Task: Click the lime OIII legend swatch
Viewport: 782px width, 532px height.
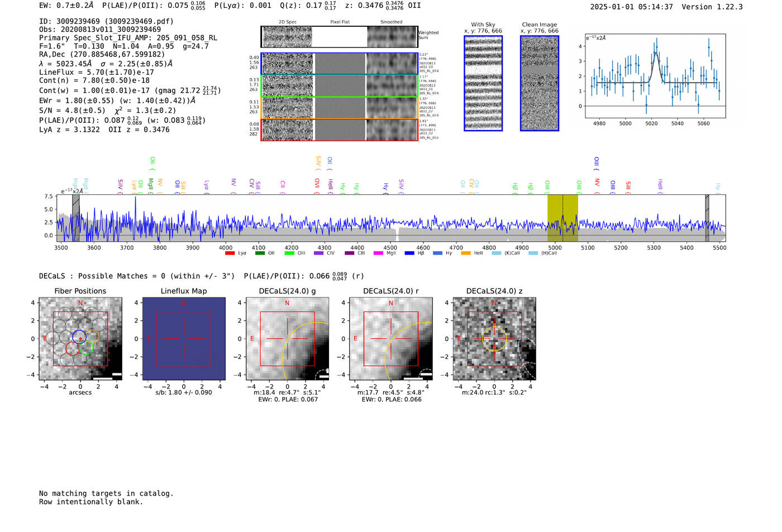Action: (x=289, y=253)
